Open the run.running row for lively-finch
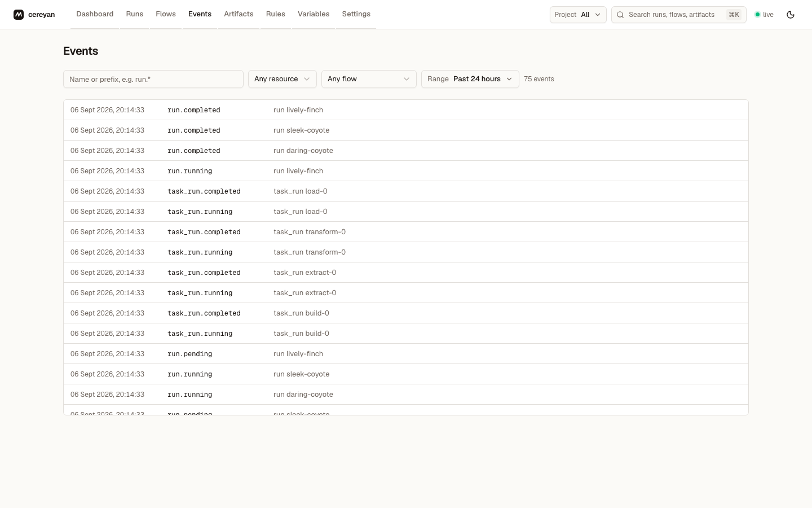Screen dimensions: 812x508 click(406, 171)
